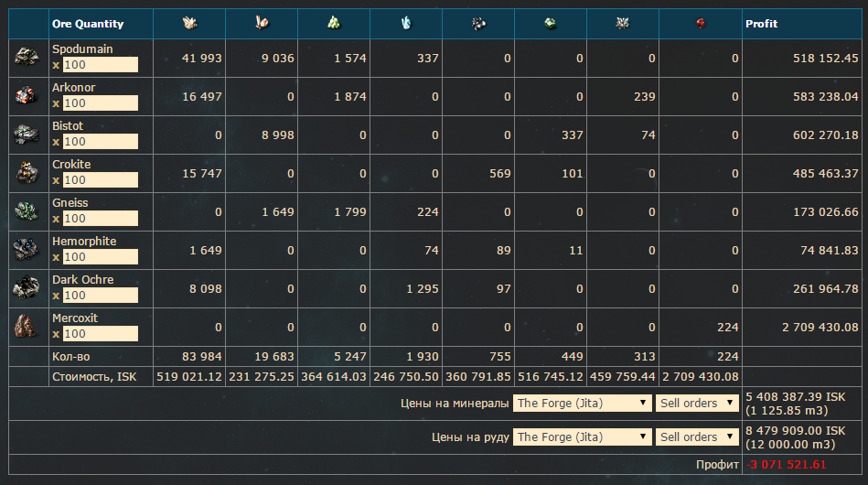868x485 pixels.
Task: Click the Spodumain ore icon
Action: pyautogui.click(x=27, y=57)
